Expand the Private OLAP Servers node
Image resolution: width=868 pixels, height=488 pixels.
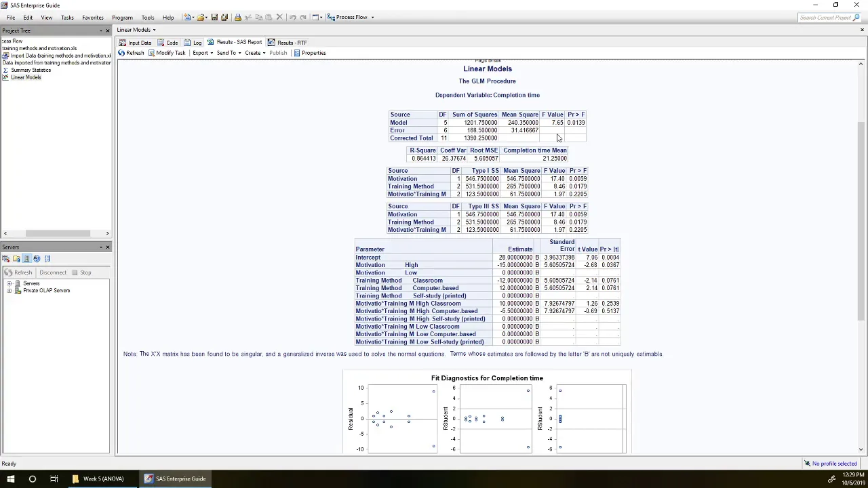coord(9,291)
